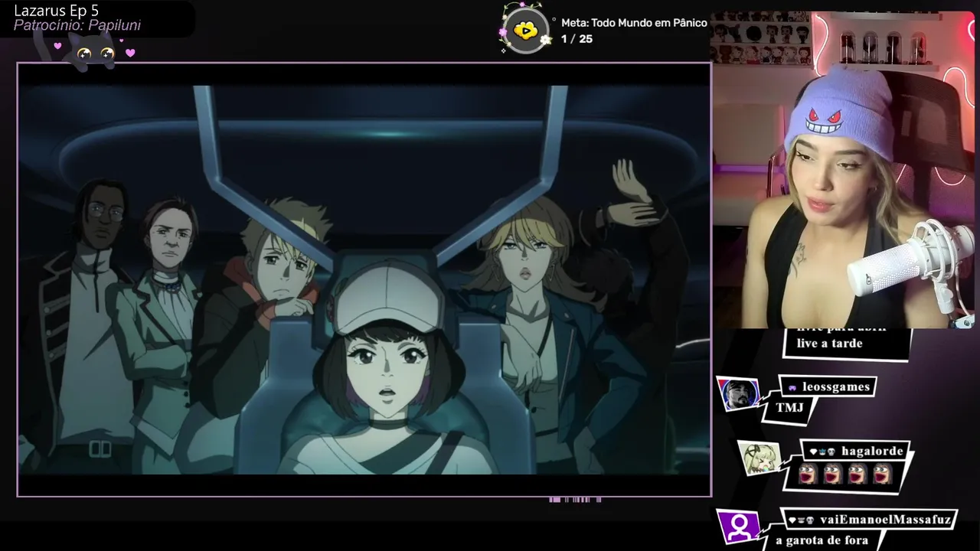980x551 pixels.
Task: Click the '1 / 25' goal counter
Action: pyautogui.click(x=577, y=39)
